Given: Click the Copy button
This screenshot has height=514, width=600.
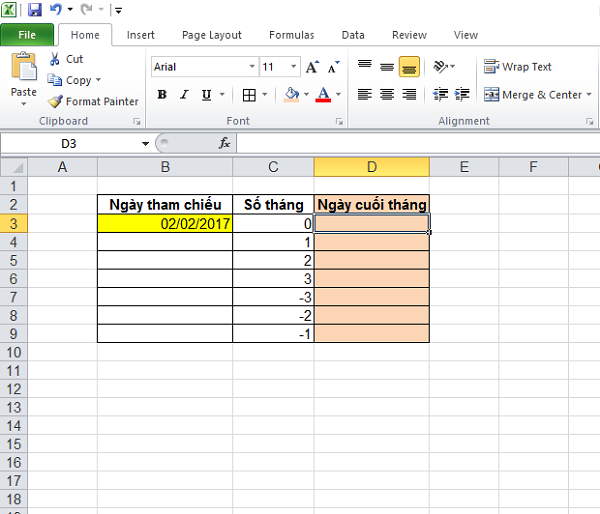Looking at the screenshot, I should click(x=70, y=80).
